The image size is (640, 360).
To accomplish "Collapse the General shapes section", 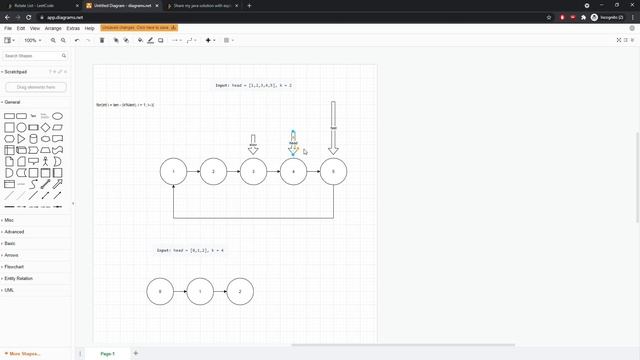I will point(12,102).
